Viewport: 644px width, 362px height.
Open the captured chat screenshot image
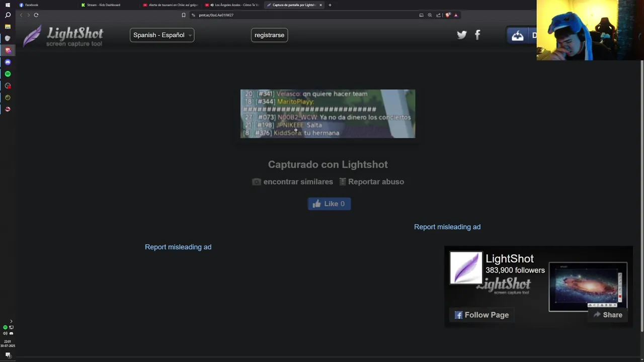[x=328, y=114]
